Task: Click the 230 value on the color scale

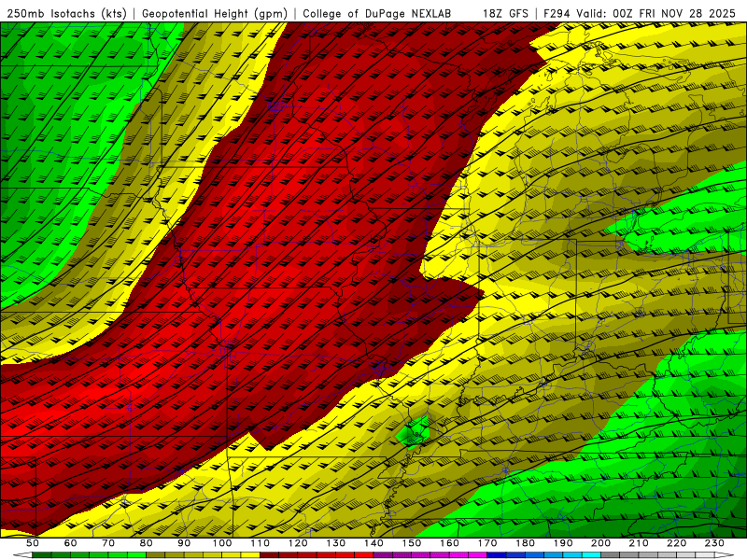Action: point(715,543)
